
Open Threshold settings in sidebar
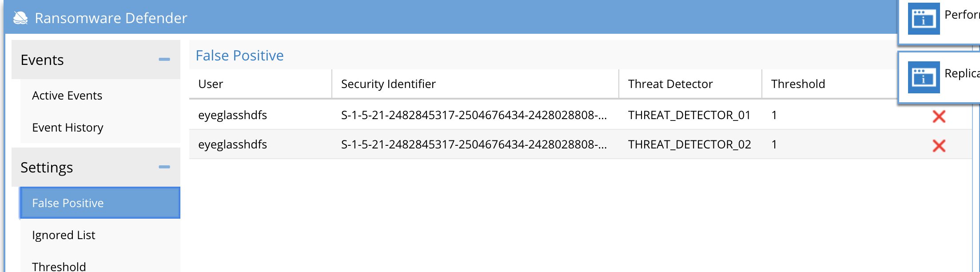(59, 266)
